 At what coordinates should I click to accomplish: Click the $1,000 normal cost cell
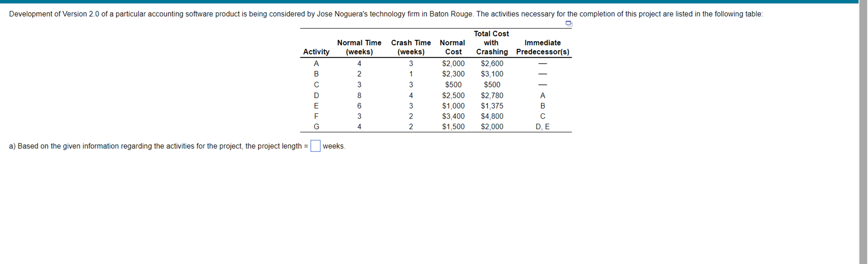(x=453, y=106)
